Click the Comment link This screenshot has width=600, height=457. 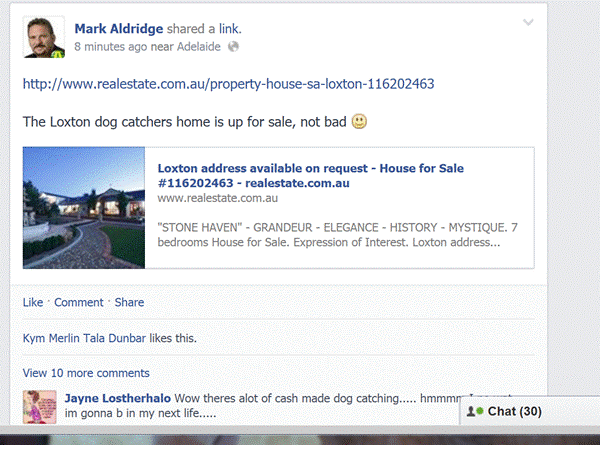[x=78, y=302]
